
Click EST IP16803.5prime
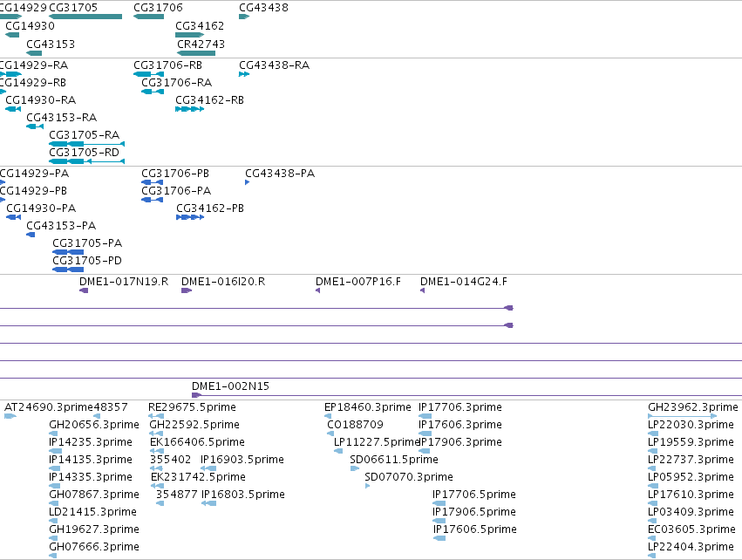click(x=208, y=503)
